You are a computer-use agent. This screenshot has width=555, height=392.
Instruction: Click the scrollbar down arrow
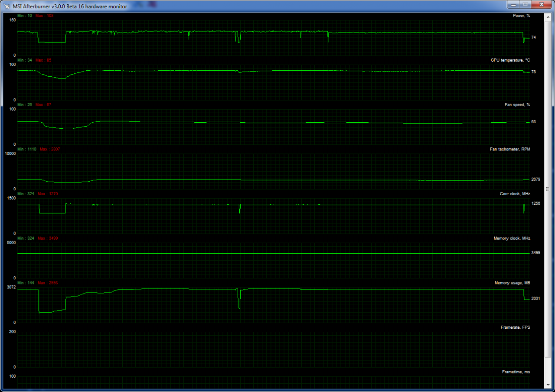[x=548, y=384]
